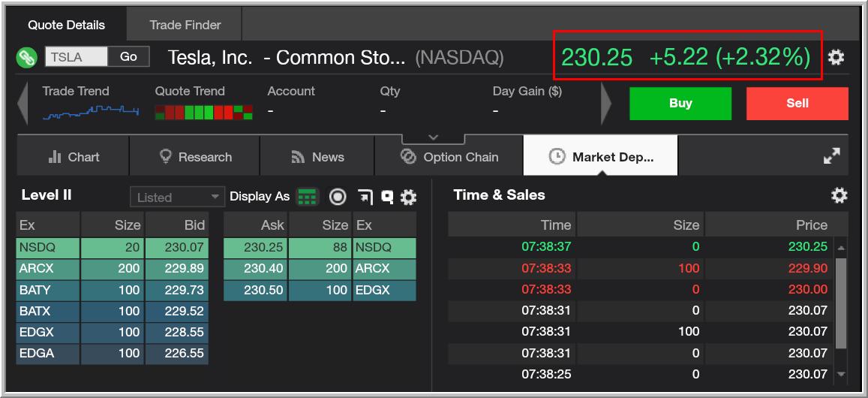
Task: Open the Level II settings gear
Action: pyautogui.click(x=409, y=197)
